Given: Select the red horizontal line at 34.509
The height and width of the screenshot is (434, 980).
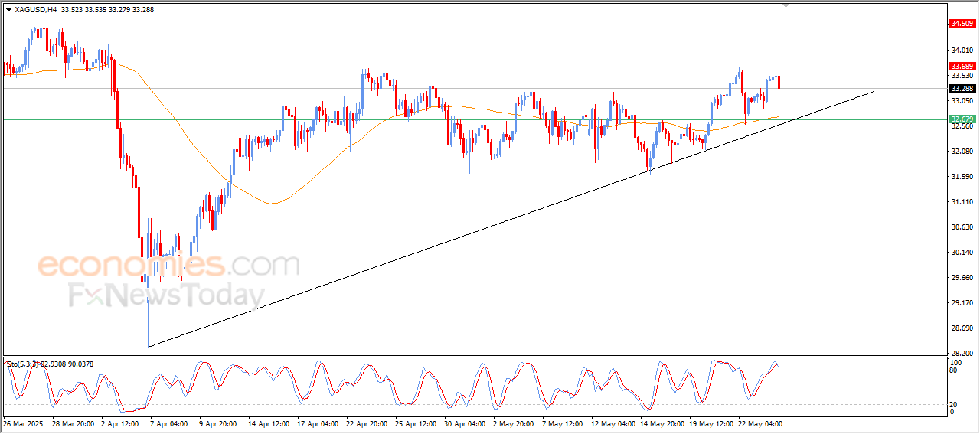Looking at the screenshot, I should pyautogui.click(x=475, y=24).
